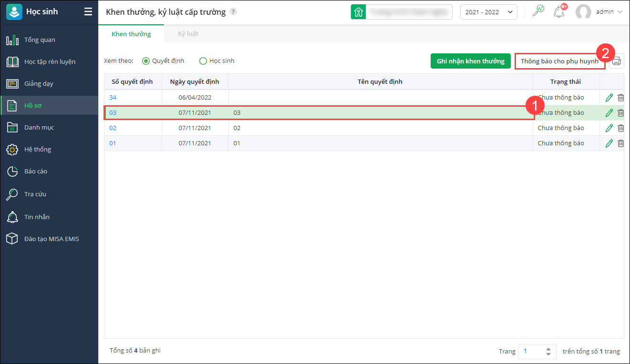Click the Tra cứu magnifier icon
This screenshot has height=364, width=630.
point(12,194)
